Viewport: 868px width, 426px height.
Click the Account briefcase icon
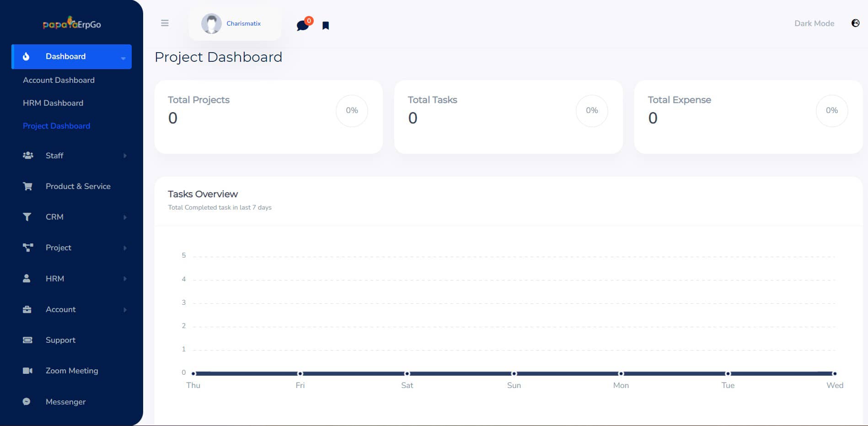coord(27,309)
